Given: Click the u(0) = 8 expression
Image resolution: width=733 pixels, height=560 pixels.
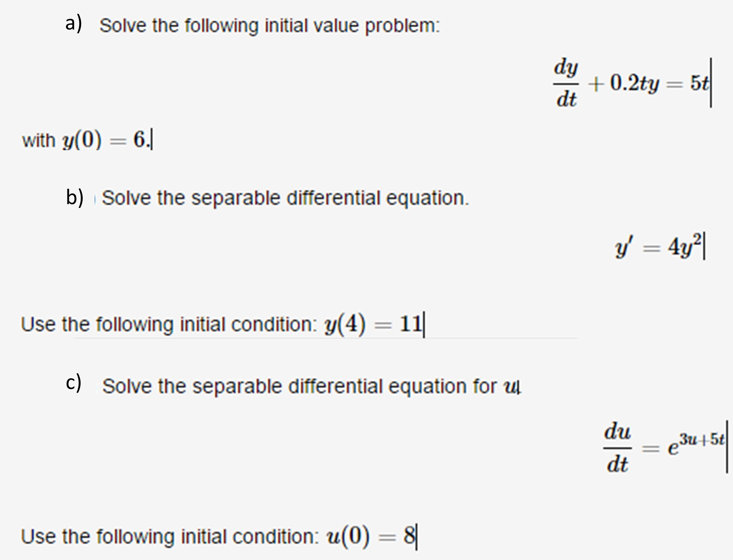Looking at the screenshot, I should pos(370,536).
